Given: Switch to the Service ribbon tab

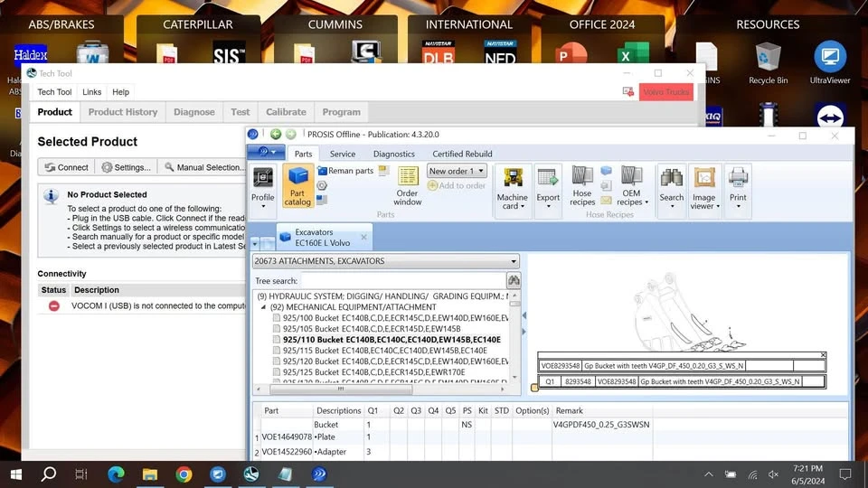Looking at the screenshot, I should click(343, 154).
